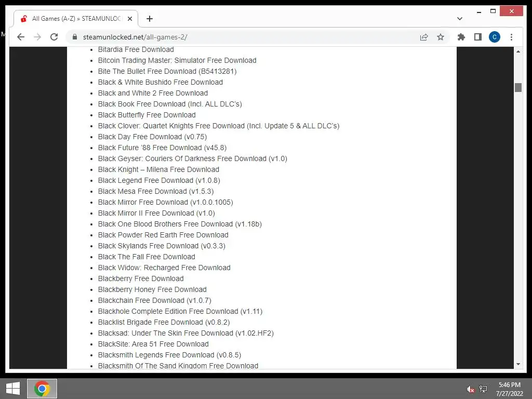Open Blacklist Brigade Free Download link
The height and width of the screenshot is (399, 532).
[x=164, y=322]
